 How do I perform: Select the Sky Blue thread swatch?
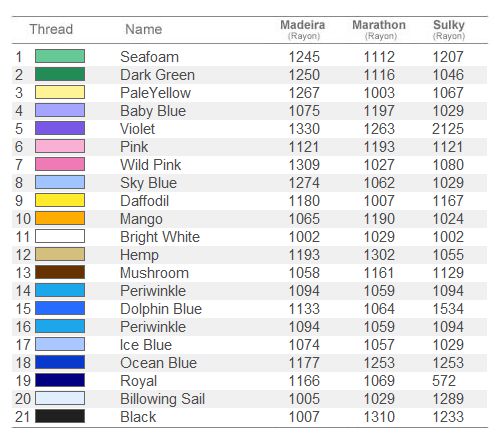tap(60, 182)
